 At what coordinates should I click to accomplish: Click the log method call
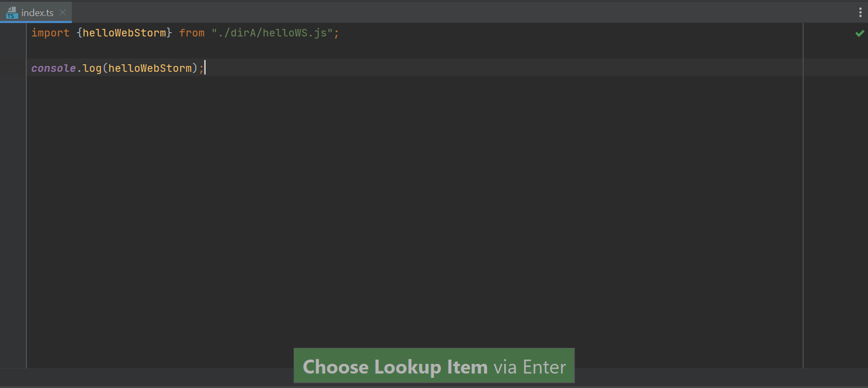point(92,68)
